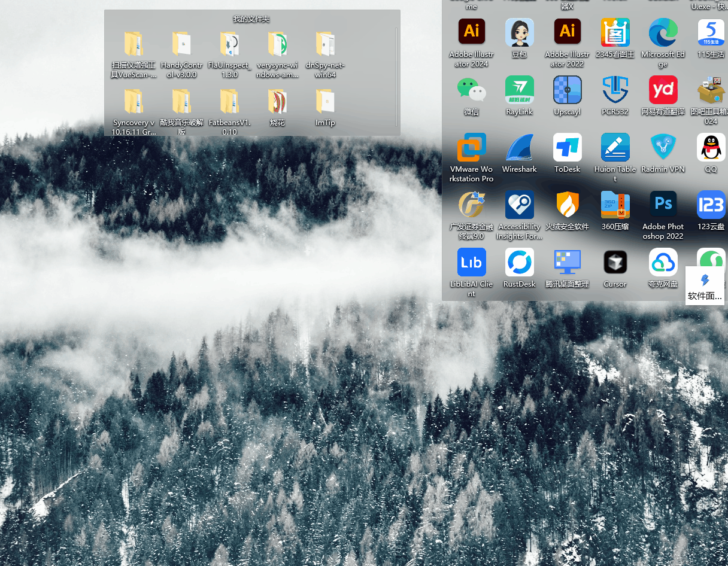Click the 软件面... floating tile
728x566 pixels.
705,286
